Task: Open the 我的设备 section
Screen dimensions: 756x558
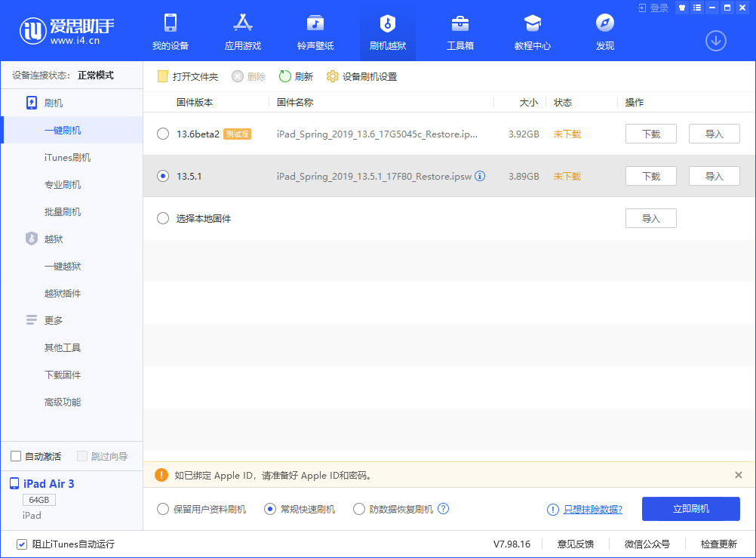Action: (x=170, y=32)
